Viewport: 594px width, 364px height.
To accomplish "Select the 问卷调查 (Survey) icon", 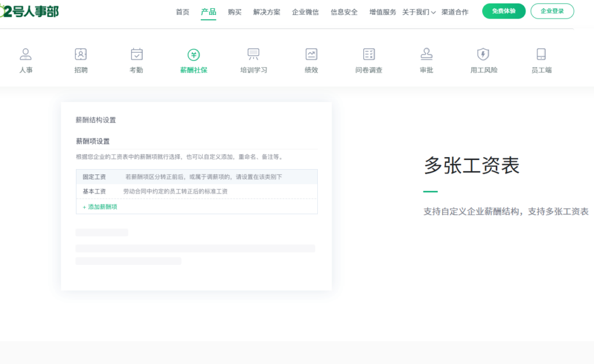I will (x=369, y=58).
